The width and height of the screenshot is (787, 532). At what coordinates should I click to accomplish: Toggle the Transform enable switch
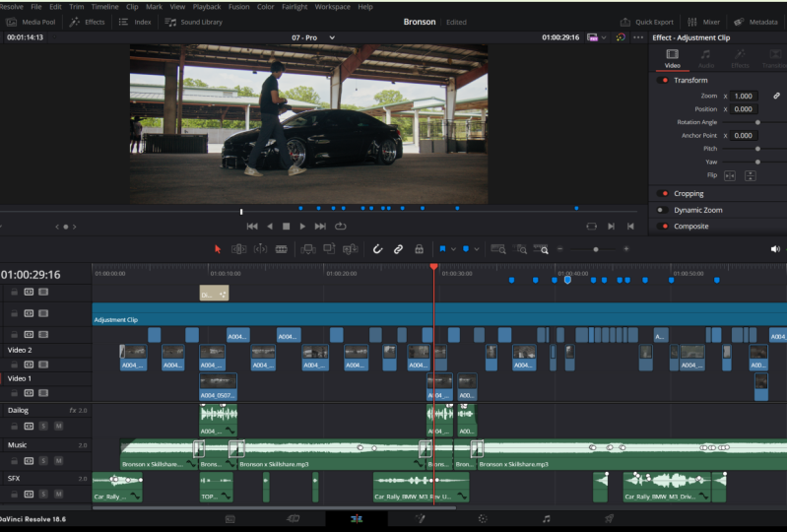(x=663, y=81)
